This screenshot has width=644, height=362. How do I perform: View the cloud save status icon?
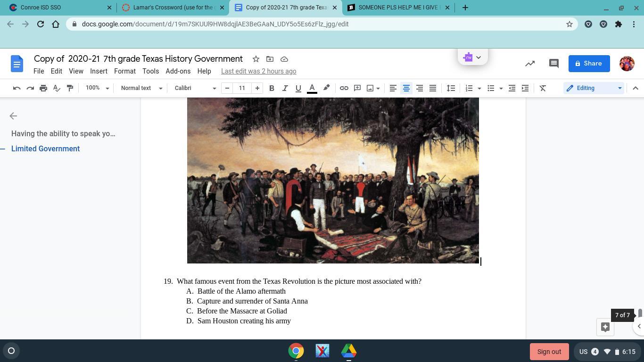(284, 59)
